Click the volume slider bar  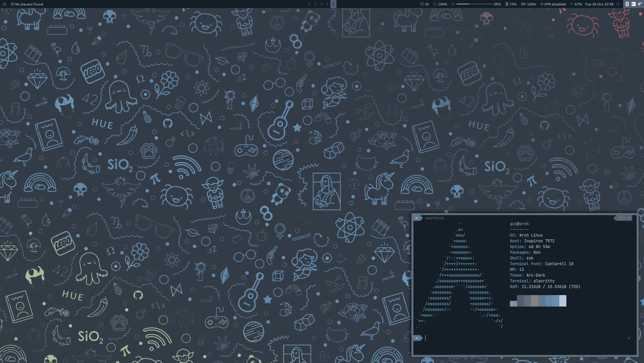click(x=474, y=4)
